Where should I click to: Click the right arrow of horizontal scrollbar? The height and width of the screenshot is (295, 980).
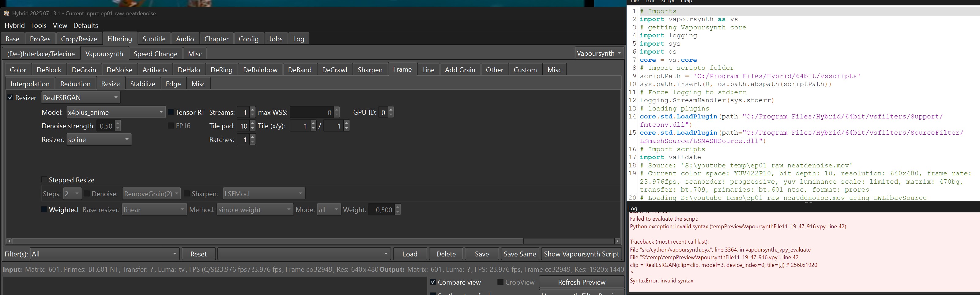tap(617, 241)
